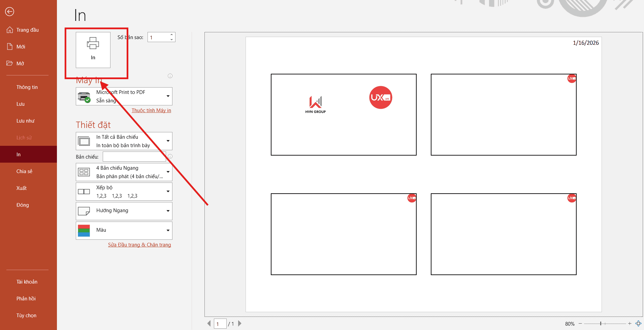Click the back arrow to leave print view
The height and width of the screenshot is (330, 644).
pyautogui.click(x=9, y=11)
